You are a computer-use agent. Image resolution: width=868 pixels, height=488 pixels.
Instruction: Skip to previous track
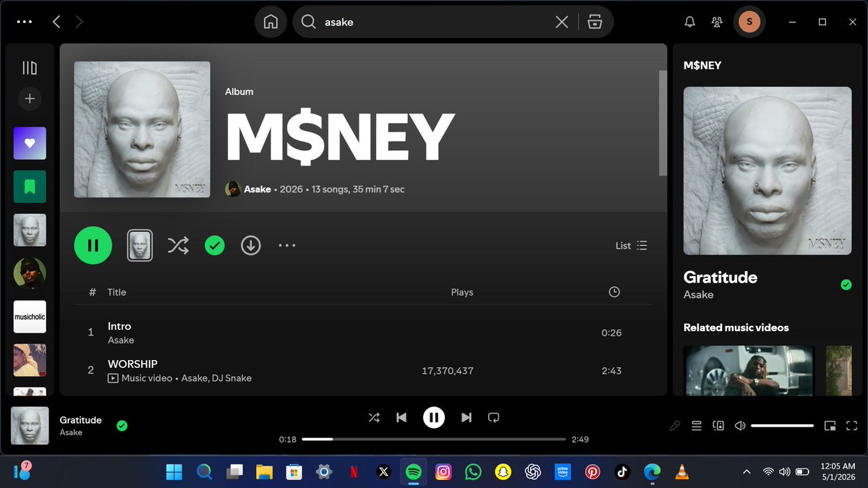[x=401, y=417]
